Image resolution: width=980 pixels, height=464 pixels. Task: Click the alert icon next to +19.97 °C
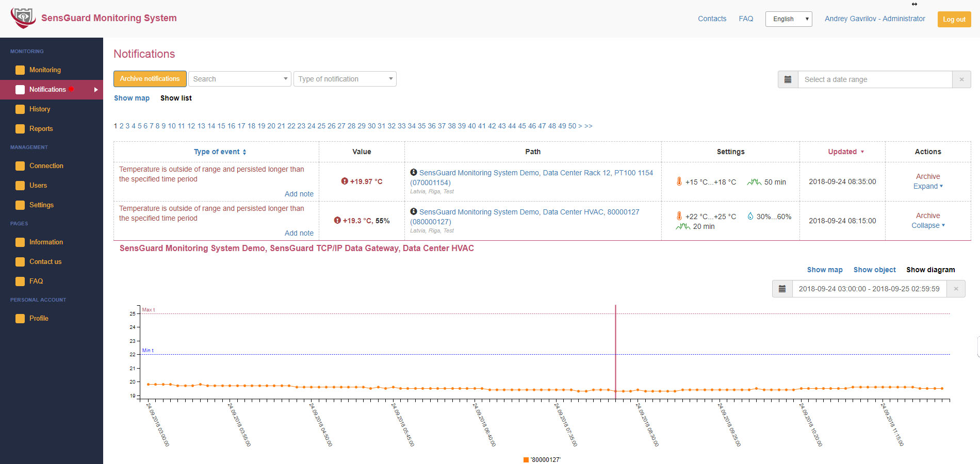[345, 181]
